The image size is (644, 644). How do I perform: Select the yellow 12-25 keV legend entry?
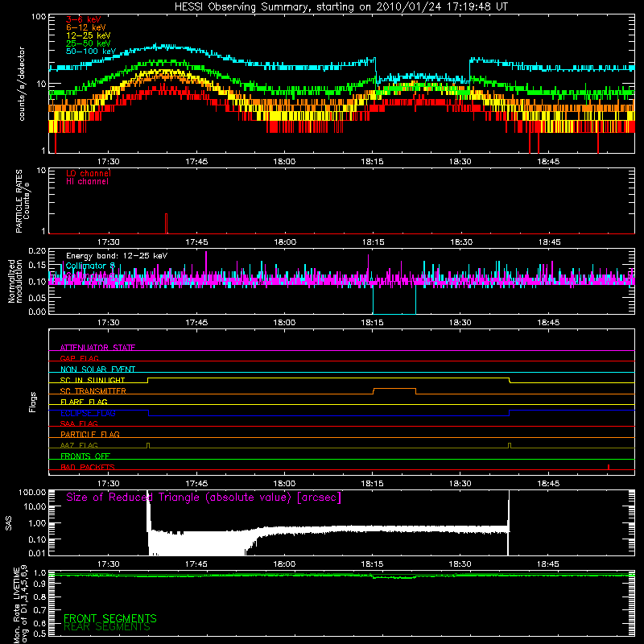click(x=89, y=35)
